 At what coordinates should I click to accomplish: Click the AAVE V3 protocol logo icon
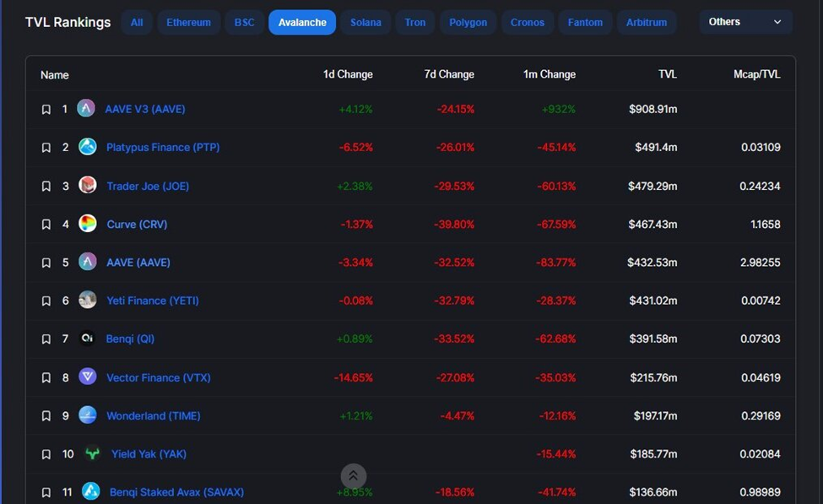click(86, 109)
